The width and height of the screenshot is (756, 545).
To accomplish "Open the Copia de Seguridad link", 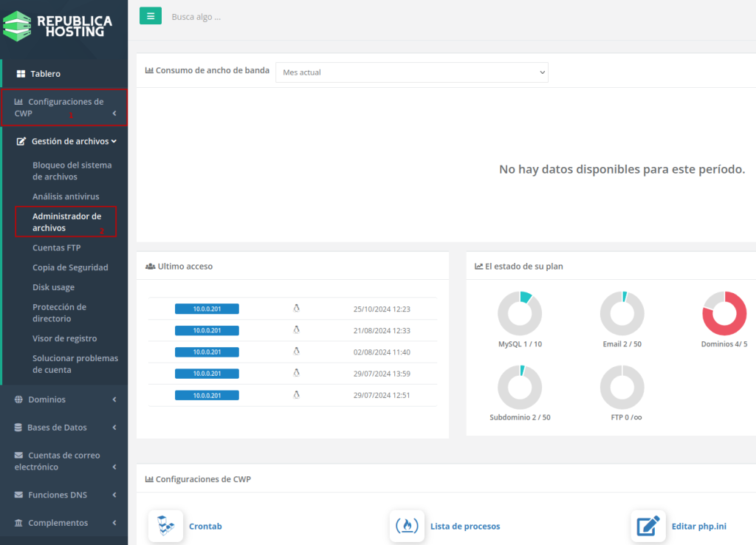I will [70, 267].
